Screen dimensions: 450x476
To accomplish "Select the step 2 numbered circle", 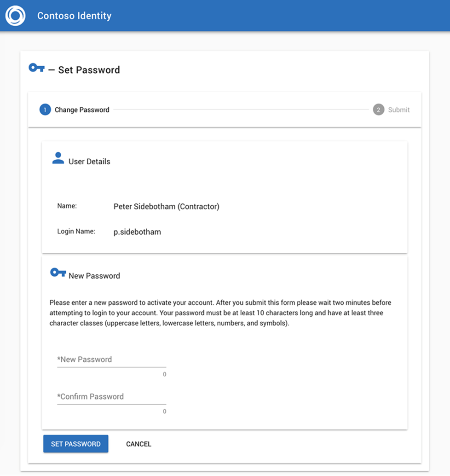I will (378, 110).
